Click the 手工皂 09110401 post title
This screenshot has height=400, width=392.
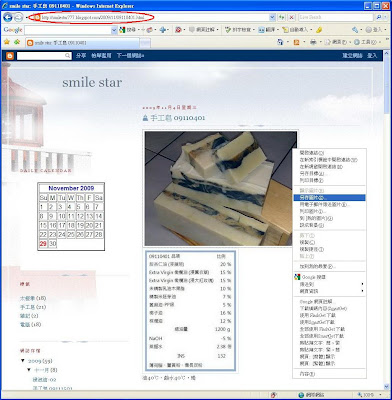click(178, 118)
